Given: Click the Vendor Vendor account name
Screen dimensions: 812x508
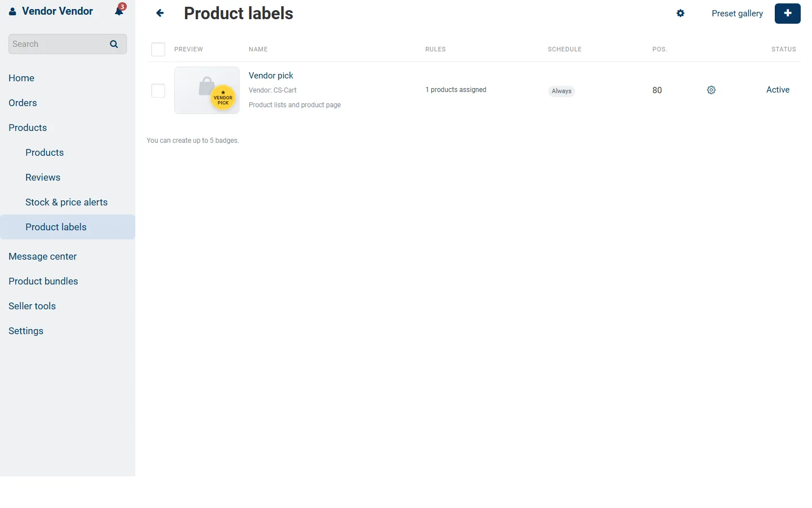Looking at the screenshot, I should 58,11.
